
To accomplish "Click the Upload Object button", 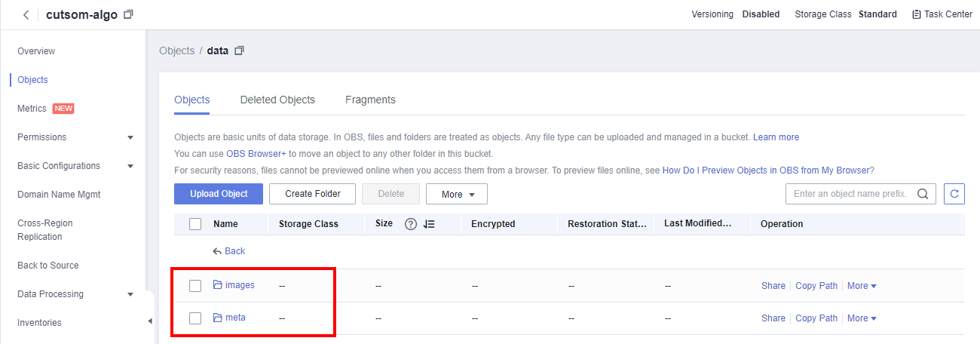I will tap(219, 194).
